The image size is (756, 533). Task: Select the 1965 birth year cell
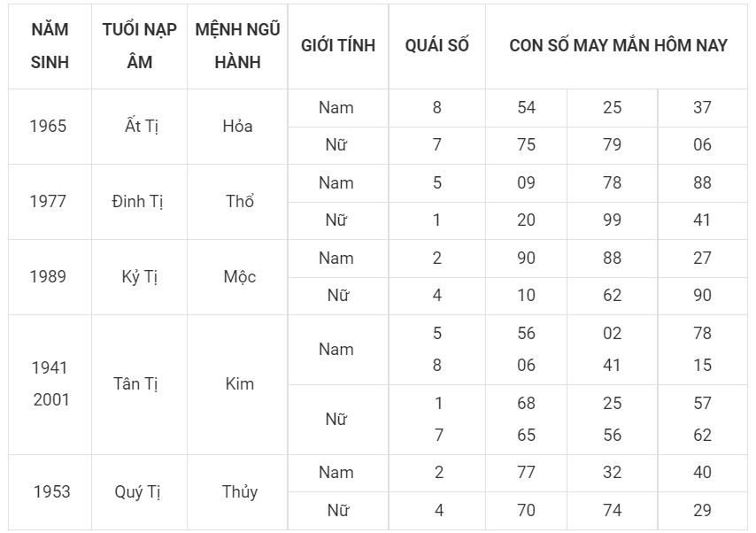(50, 127)
